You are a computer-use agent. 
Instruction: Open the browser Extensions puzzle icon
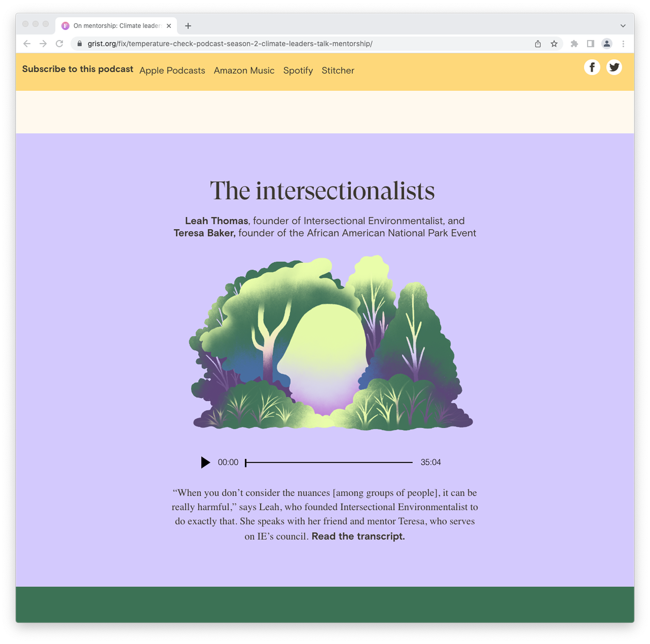click(x=574, y=44)
